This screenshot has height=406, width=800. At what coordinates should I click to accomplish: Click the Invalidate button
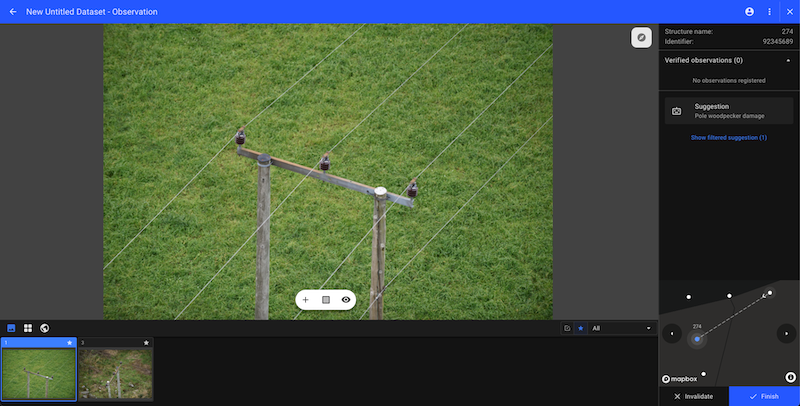click(694, 396)
